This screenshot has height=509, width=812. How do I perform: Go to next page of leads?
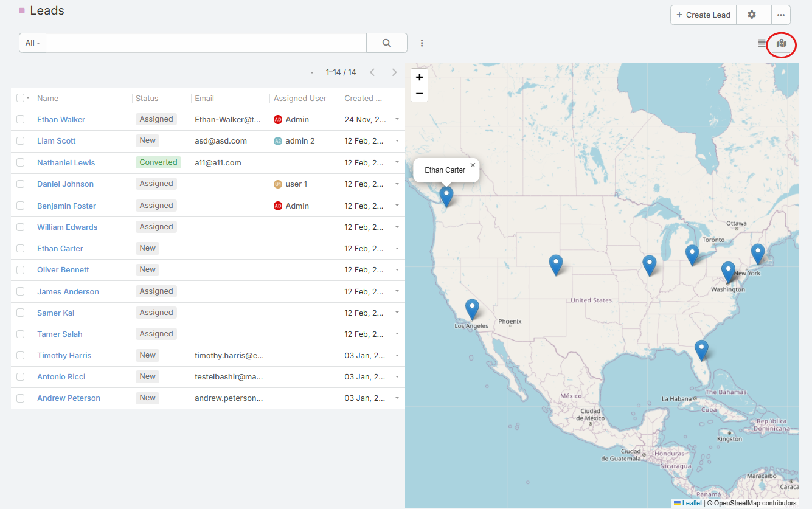394,72
